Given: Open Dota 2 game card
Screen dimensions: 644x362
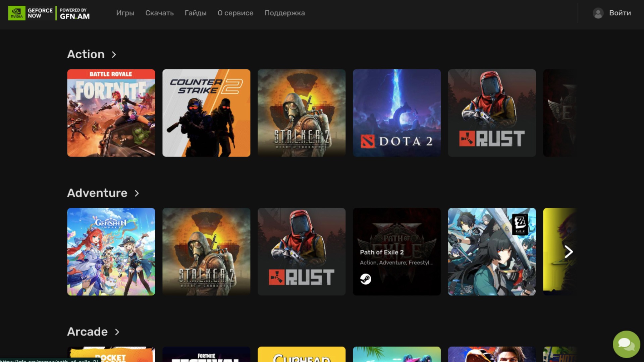Looking at the screenshot, I should [397, 113].
